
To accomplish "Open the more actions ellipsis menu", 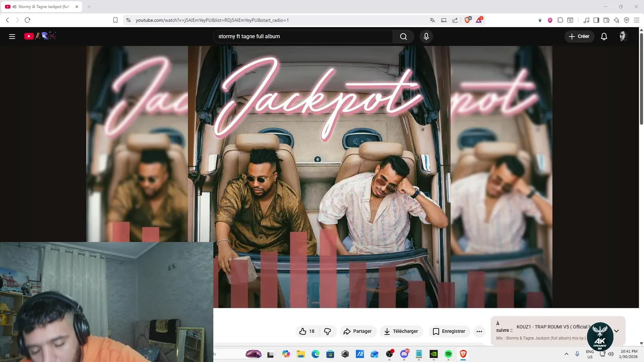I will pyautogui.click(x=479, y=331).
